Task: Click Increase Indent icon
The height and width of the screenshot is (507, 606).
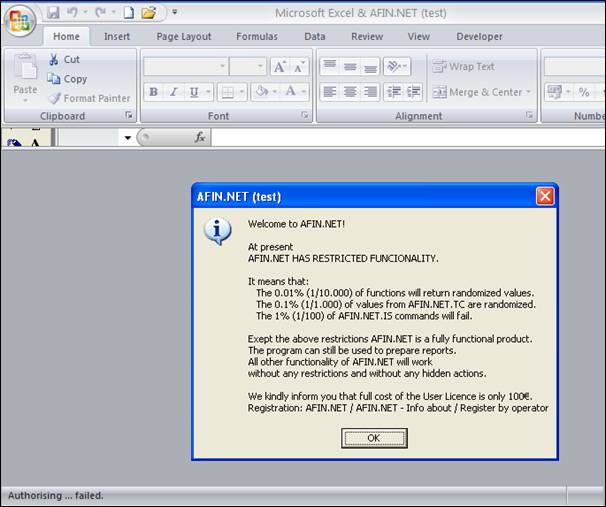Action: 414,92
